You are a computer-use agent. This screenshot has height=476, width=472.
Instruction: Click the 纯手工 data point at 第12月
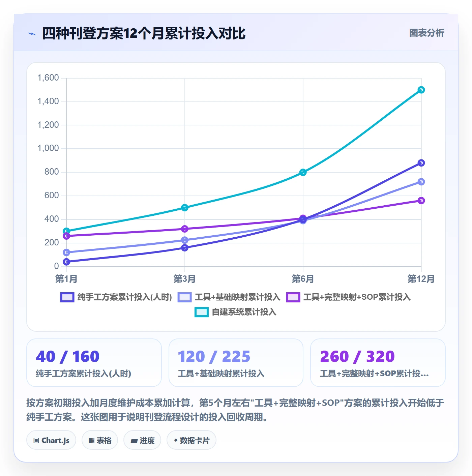click(421, 163)
